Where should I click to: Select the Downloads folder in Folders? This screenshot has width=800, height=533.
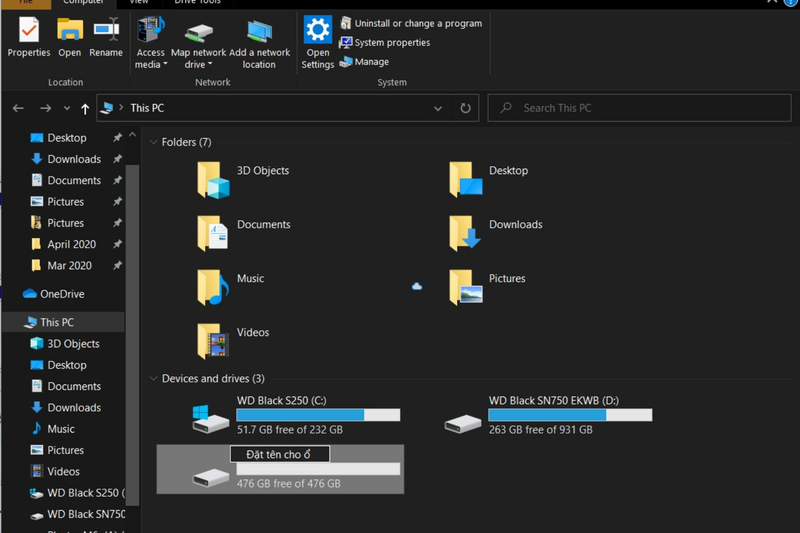pos(495,233)
